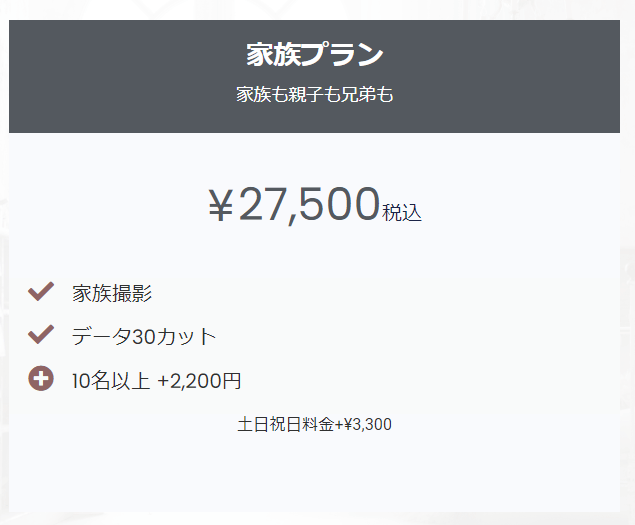Screen dimensions: 635x525
Task: Click the +2,200円 surcharge amount
Action: coord(199,381)
